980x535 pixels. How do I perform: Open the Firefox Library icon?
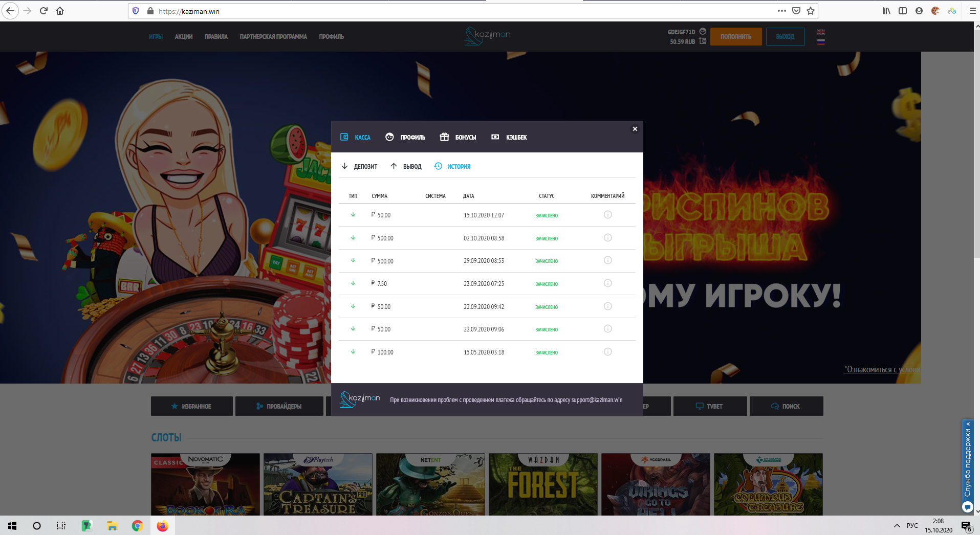point(886,11)
